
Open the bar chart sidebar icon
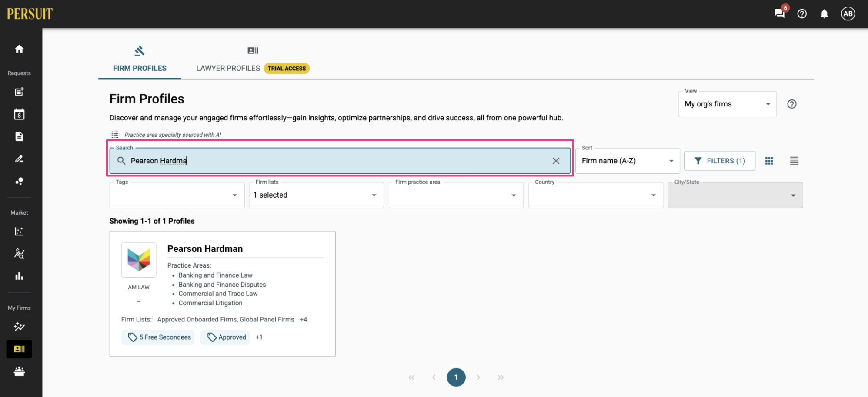pos(19,276)
